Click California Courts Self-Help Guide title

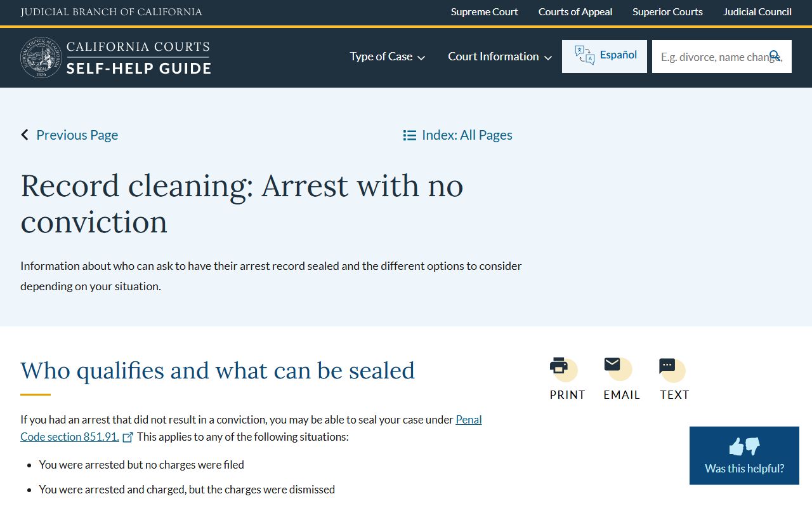pyautogui.click(x=138, y=57)
